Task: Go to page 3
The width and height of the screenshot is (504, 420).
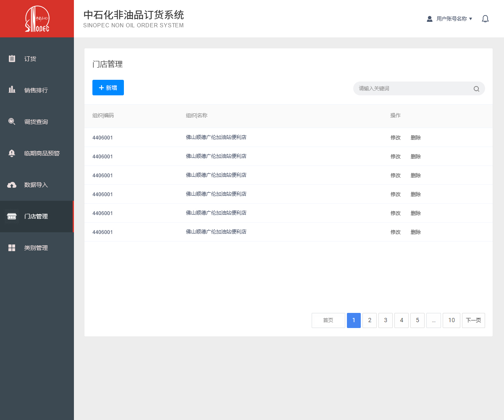Action: tap(385, 320)
